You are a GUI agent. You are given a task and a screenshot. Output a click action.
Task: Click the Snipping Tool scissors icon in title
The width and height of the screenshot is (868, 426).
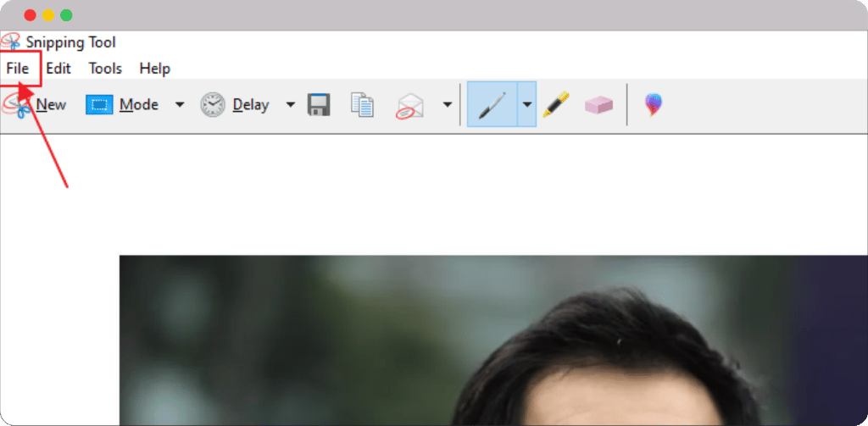[11, 42]
